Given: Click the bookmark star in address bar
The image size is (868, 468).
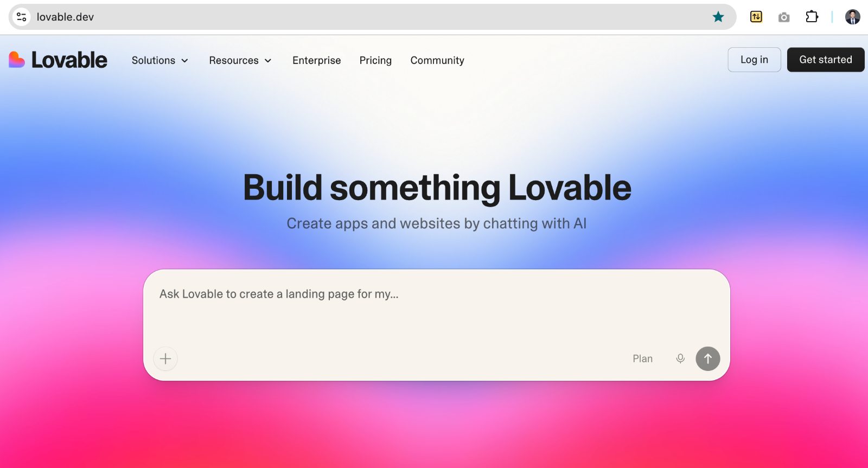Looking at the screenshot, I should click(x=718, y=17).
